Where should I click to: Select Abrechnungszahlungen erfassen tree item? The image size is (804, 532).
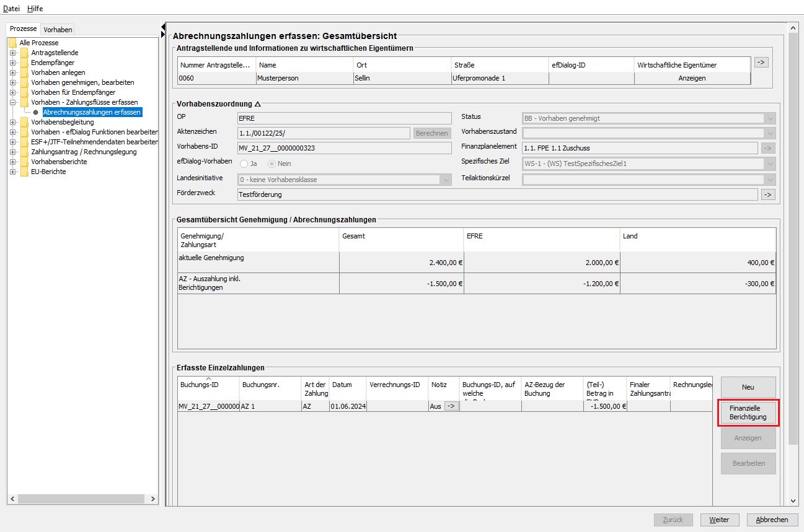92,112
